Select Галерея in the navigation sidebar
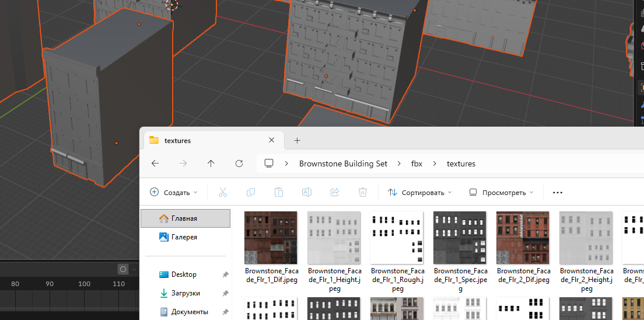The width and height of the screenshot is (644, 320). click(184, 237)
